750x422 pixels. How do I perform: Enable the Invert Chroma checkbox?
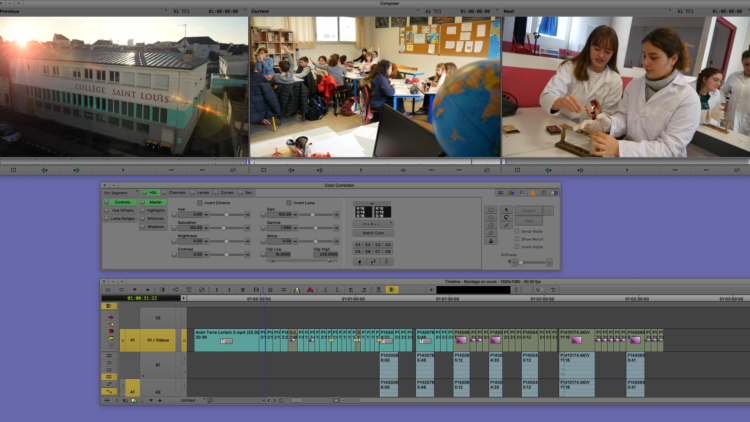point(200,202)
